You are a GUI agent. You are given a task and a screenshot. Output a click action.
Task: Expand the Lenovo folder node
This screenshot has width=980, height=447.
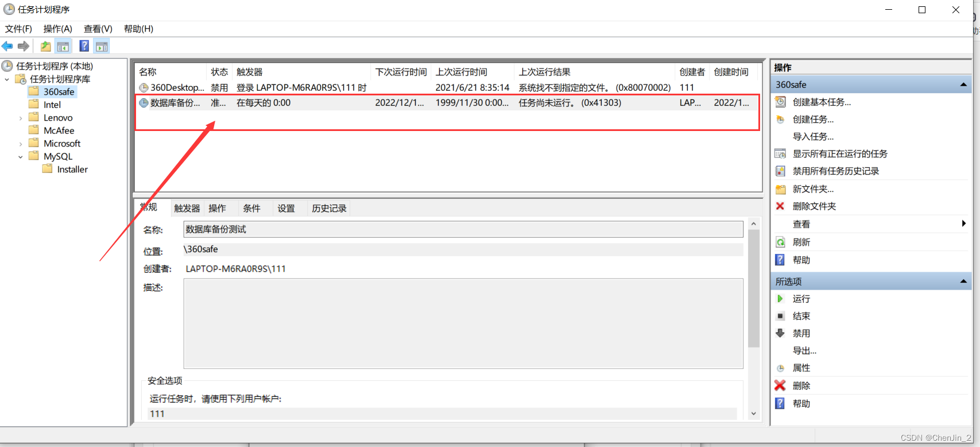tap(21, 118)
